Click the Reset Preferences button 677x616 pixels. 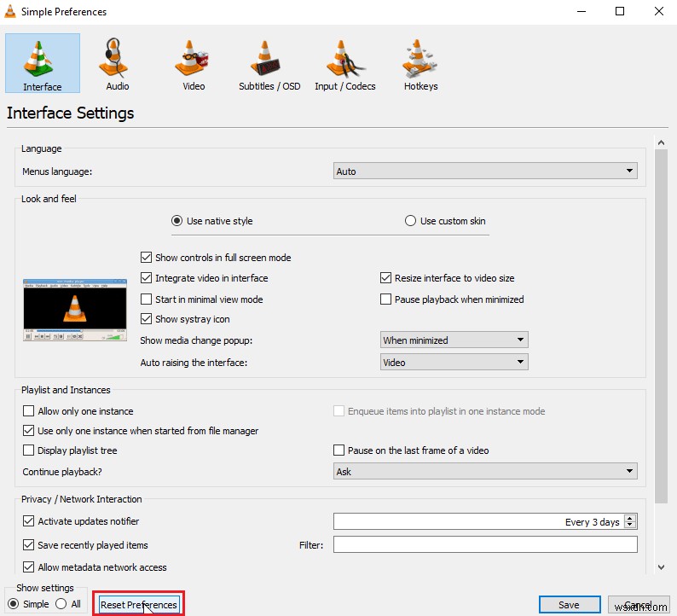[x=139, y=604]
